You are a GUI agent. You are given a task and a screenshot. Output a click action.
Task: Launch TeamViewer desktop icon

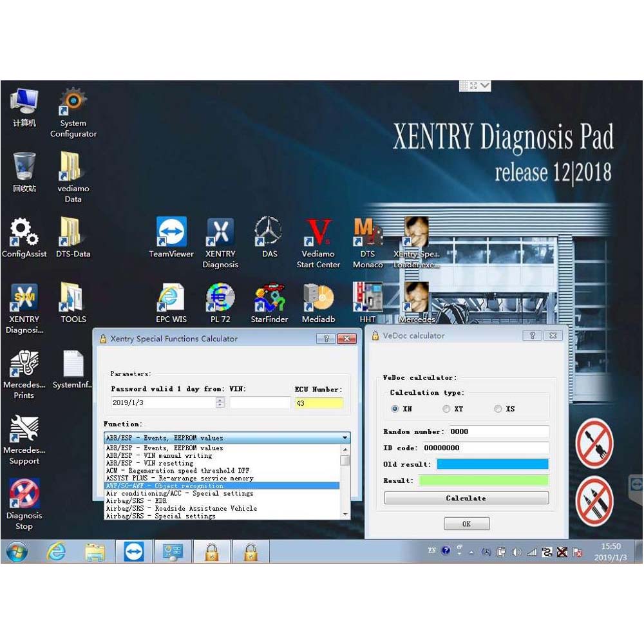(171, 238)
